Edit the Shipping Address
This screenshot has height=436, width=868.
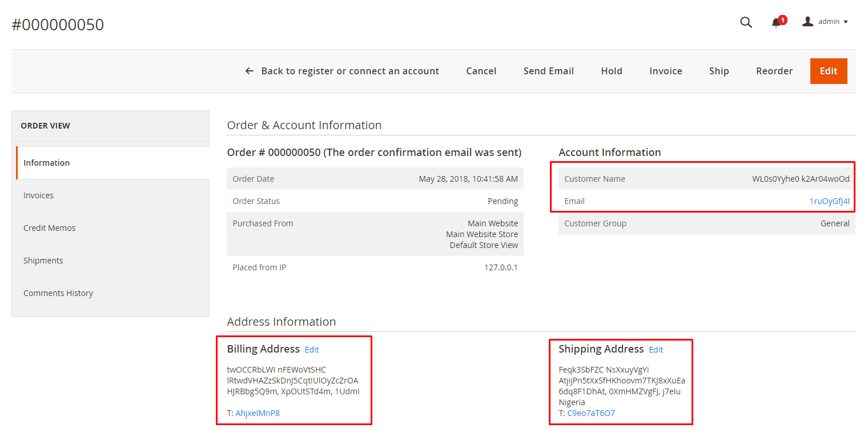pos(656,350)
